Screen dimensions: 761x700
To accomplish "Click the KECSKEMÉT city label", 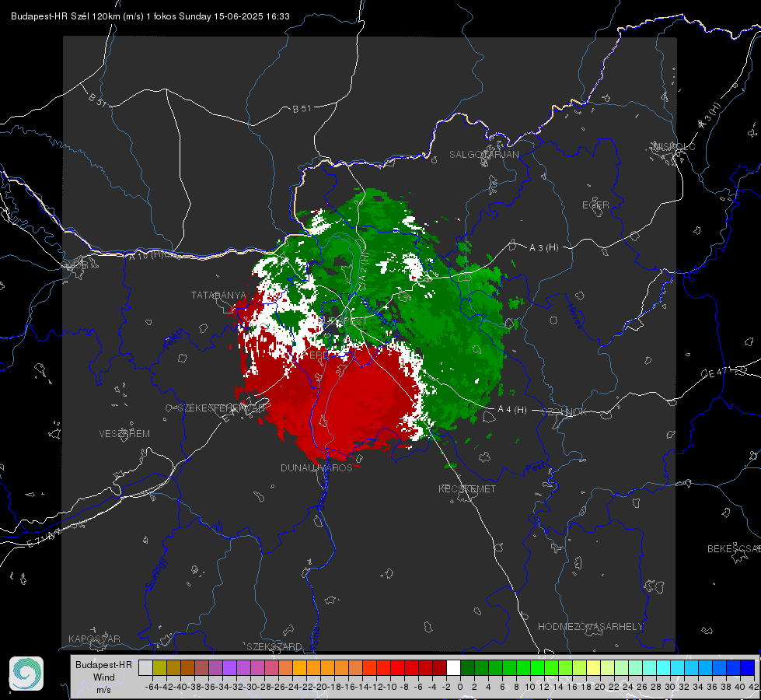I will point(467,488).
